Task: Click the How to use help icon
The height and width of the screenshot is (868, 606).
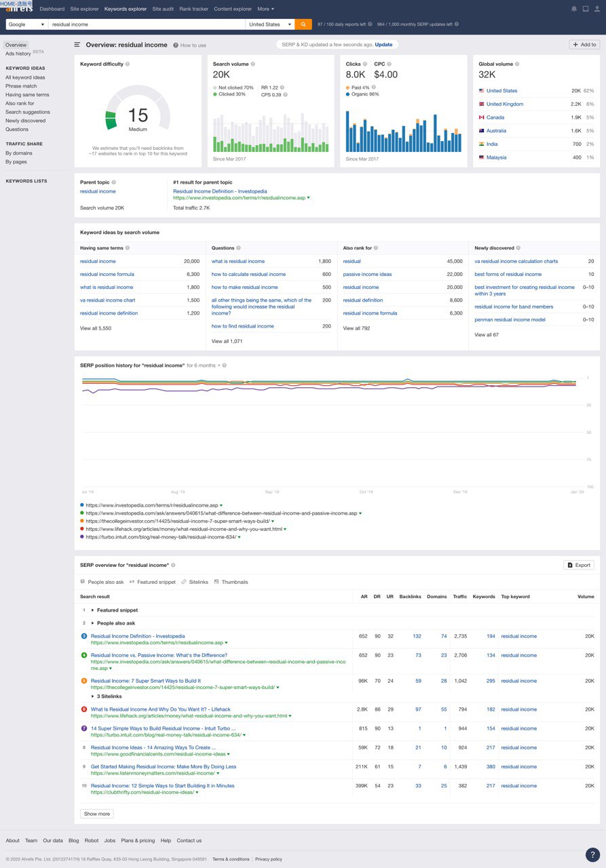Action: tap(176, 45)
